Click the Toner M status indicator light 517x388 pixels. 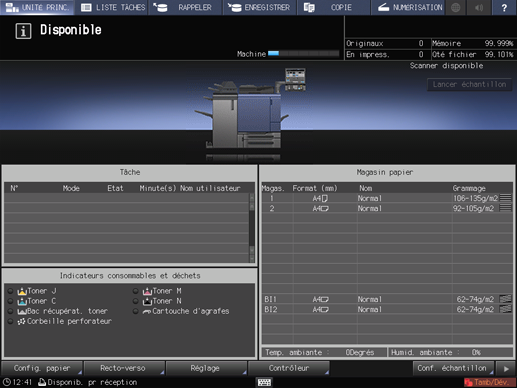tap(135, 291)
